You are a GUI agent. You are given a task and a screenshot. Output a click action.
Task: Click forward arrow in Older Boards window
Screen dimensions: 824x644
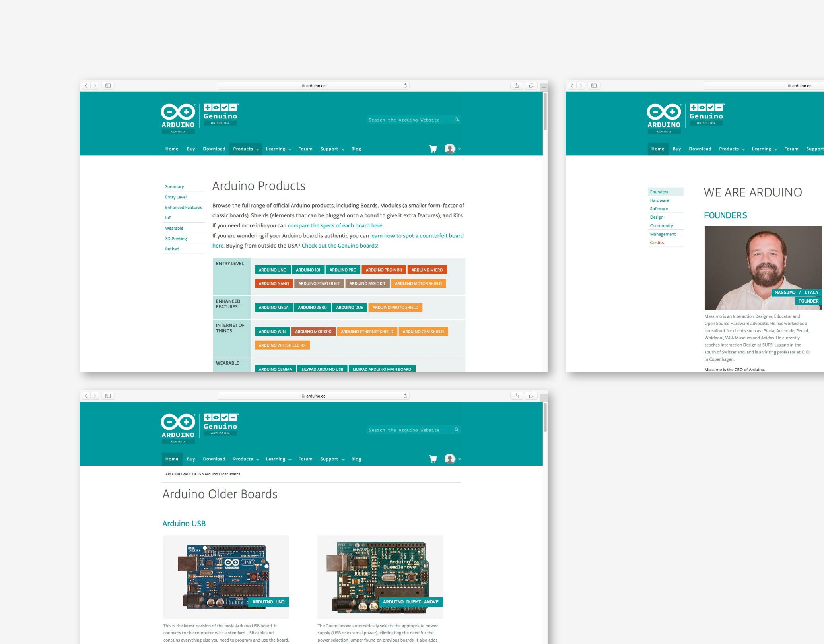(95, 396)
